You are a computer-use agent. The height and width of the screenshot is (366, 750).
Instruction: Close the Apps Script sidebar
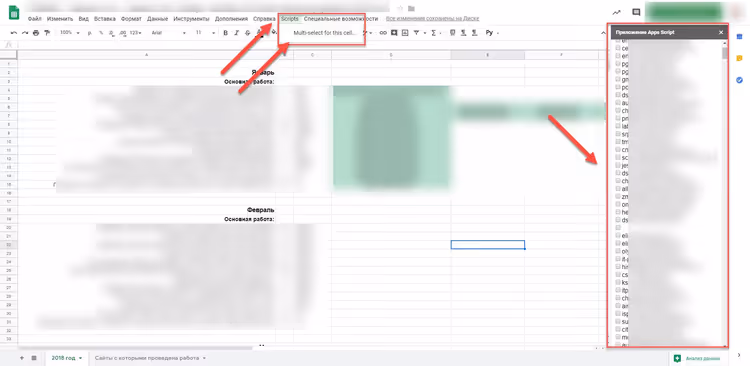(721, 33)
